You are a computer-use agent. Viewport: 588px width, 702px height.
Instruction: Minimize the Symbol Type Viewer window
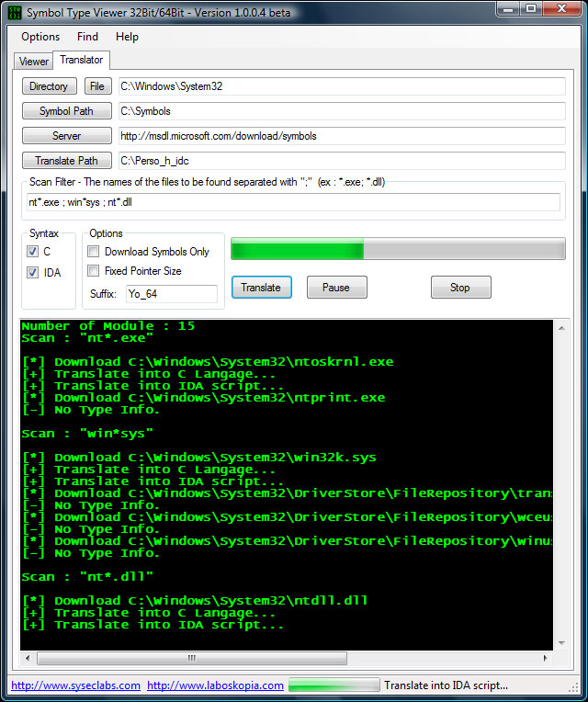tap(508, 9)
